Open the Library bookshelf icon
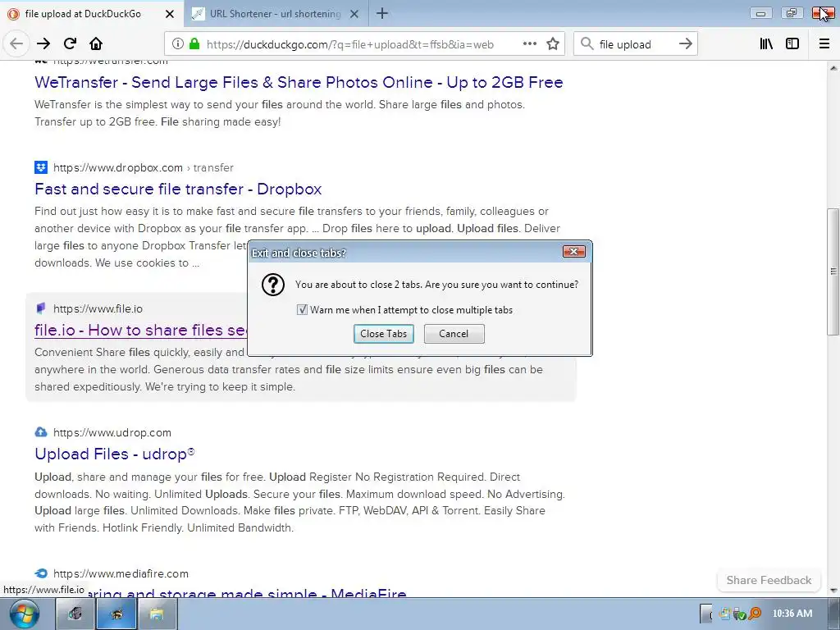The image size is (840, 630). tap(767, 44)
